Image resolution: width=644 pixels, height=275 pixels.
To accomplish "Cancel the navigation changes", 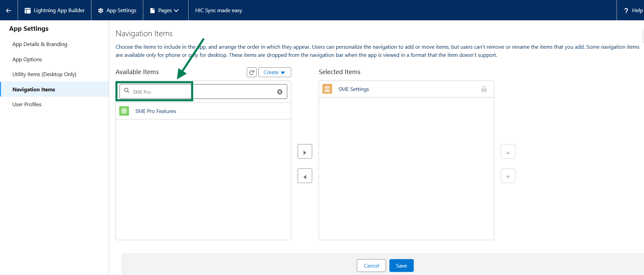I will [371, 266].
